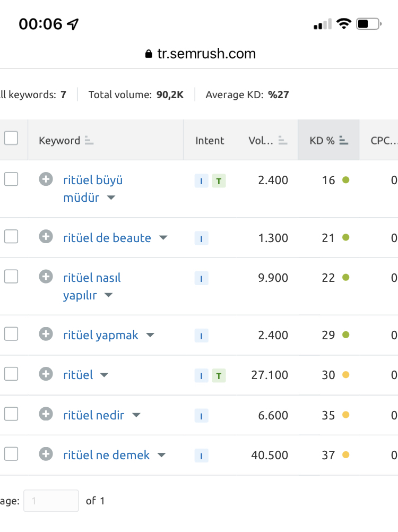The width and height of the screenshot is (398, 532).
Task: Click the transactional T badge for 'ritüel'
Action: pos(219,375)
